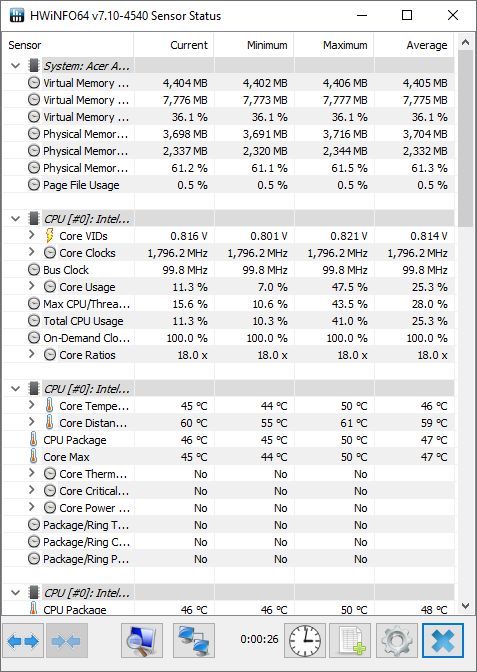Open the network remote monitoring icon
The image size is (477, 672).
pos(194,641)
